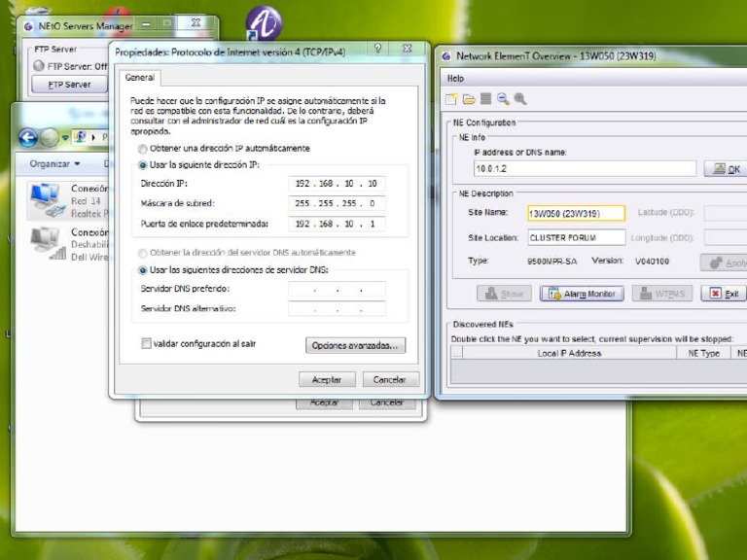
Task: Click the gray magnifier icon in NE Overview toolbar
Action: (520, 99)
